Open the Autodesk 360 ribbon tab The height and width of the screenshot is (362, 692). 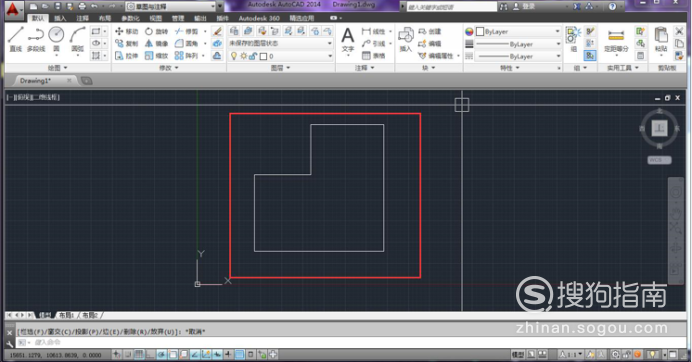coord(259,18)
